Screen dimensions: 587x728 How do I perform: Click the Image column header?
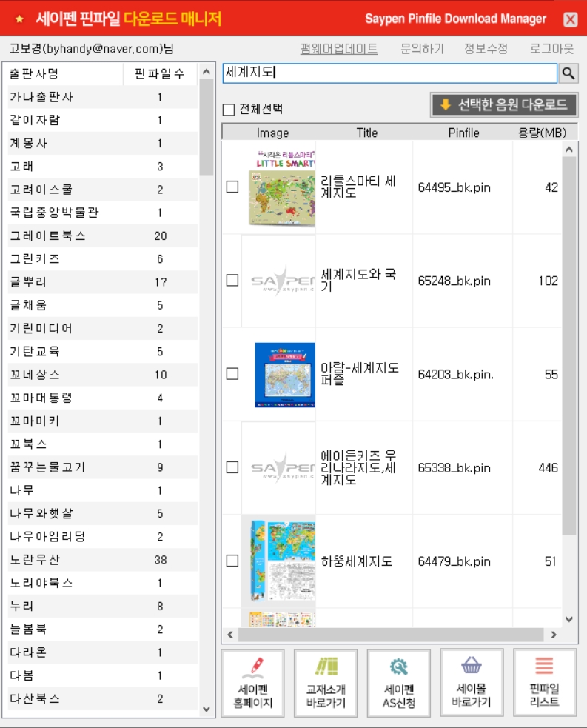(272, 133)
